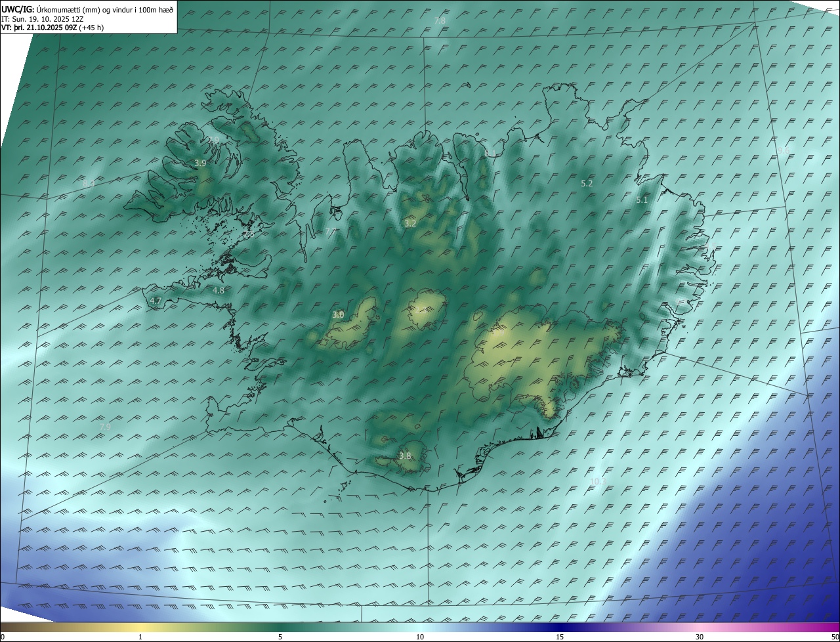840x642 pixels.
Task: Click the color scale tick labeled 15
Action: coord(560,637)
